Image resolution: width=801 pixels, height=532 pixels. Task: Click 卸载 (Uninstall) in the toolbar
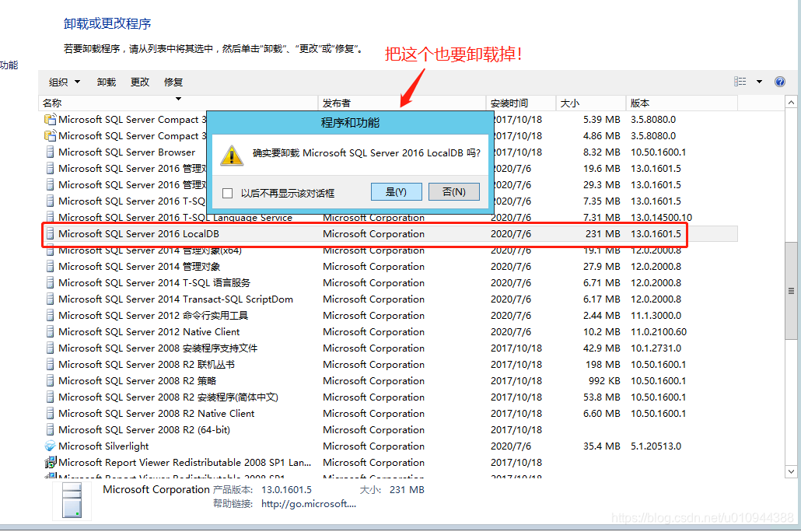[x=107, y=82]
